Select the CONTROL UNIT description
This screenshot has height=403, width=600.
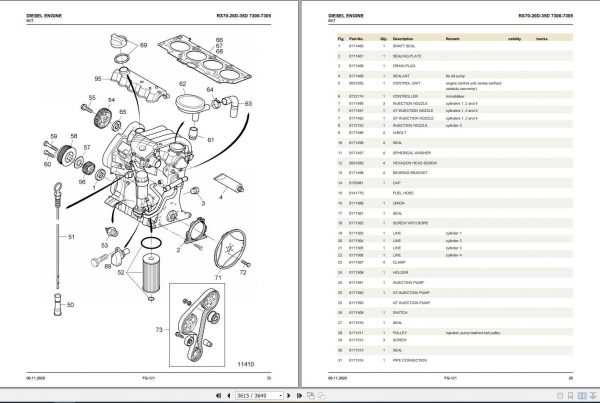point(406,83)
